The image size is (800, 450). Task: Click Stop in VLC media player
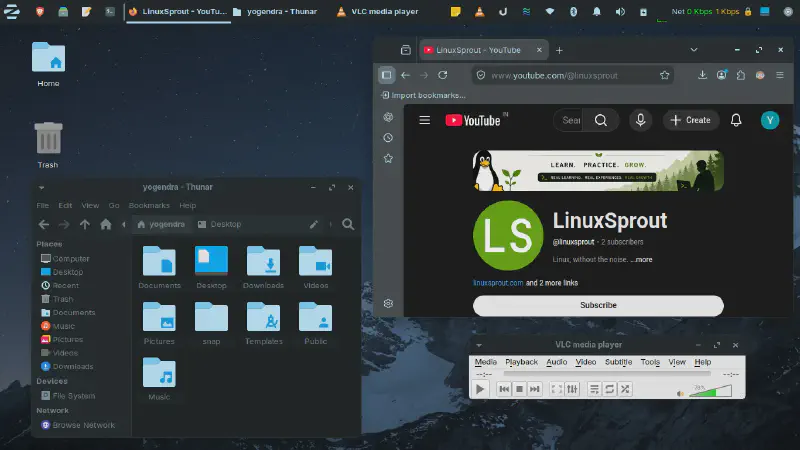(x=519, y=389)
